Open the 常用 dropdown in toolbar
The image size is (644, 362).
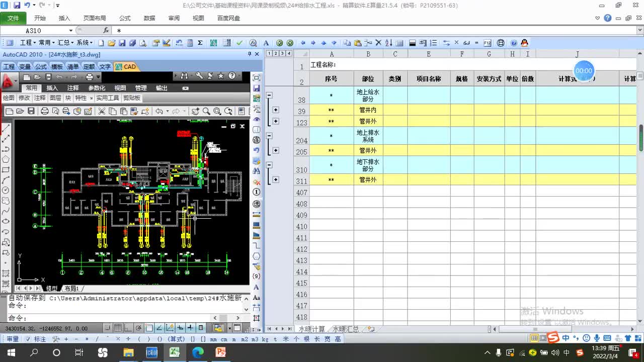click(47, 43)
